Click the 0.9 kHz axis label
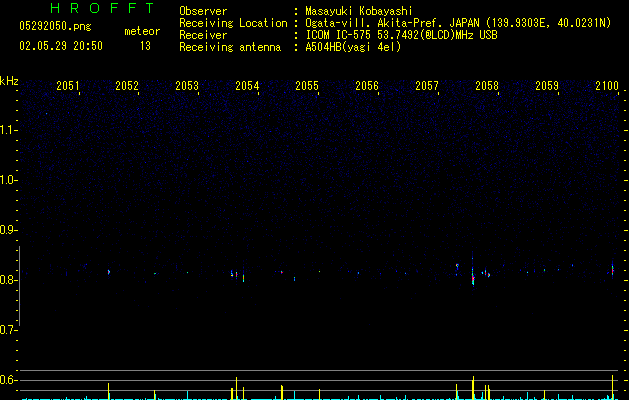The width and height of the screenshot is (629, 400). pos(9,230)
